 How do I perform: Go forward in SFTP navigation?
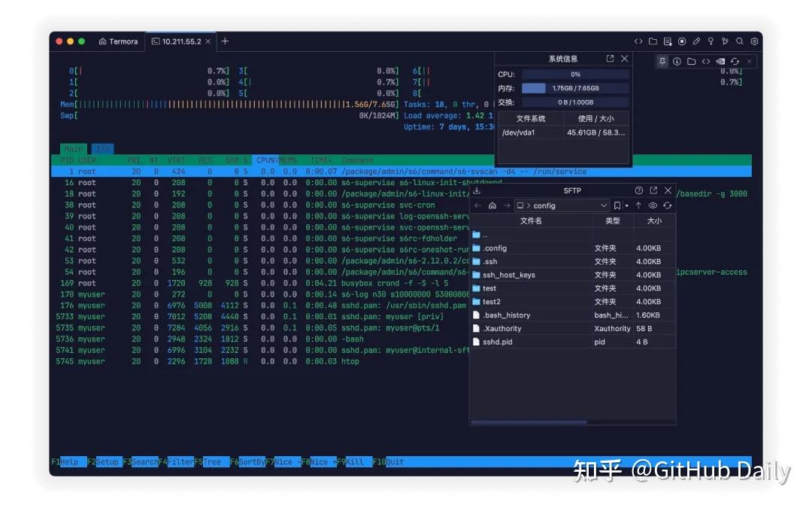pos(507,205)
